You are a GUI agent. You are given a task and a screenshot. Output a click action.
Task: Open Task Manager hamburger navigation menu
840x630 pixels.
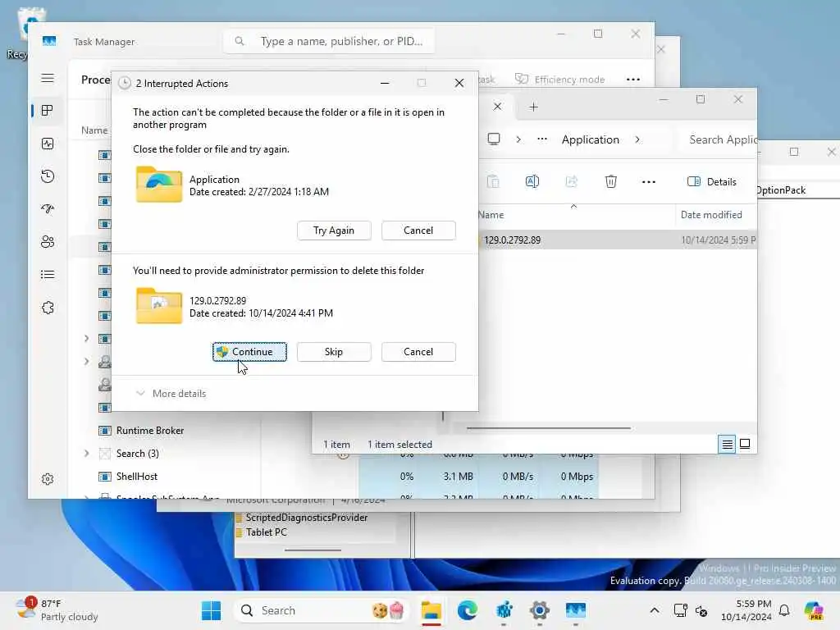(48, 78)
